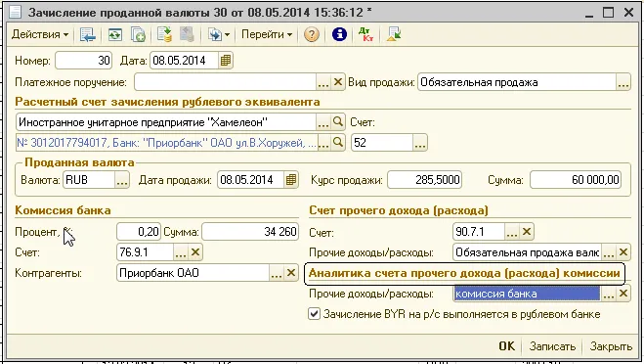Click the Приорбанк ОАО contractor field
644x364 pixels.
[x=193, y=273]
